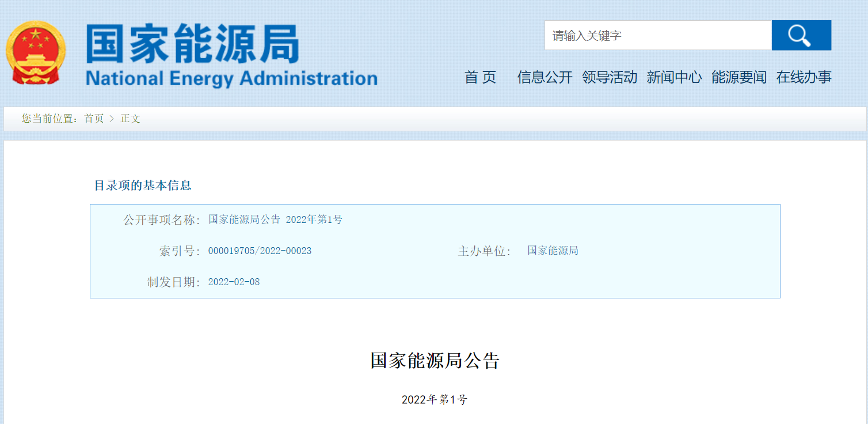Click the large blue 国家能源局 header title
The width and height of the screenshot is (868, 424).
pos(193,44)
